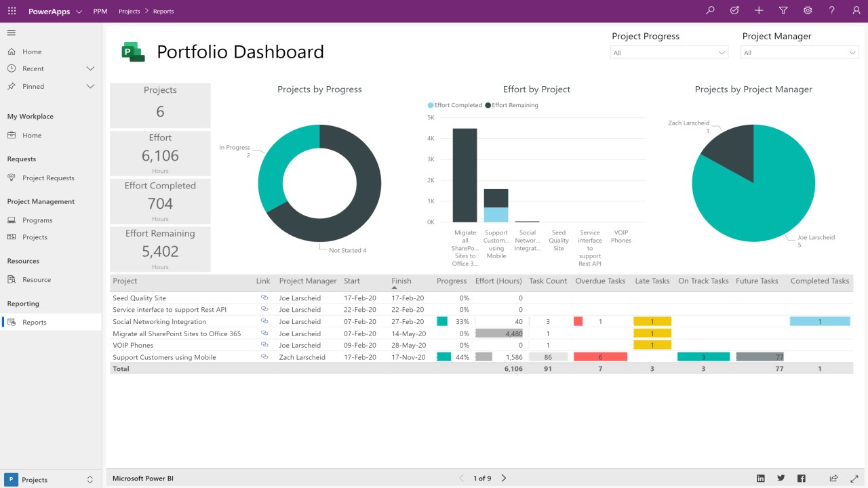The width and height of the screenshot is (868, 488).
Task: Click the plus icon to create new
Action: (x=759, y=11)
